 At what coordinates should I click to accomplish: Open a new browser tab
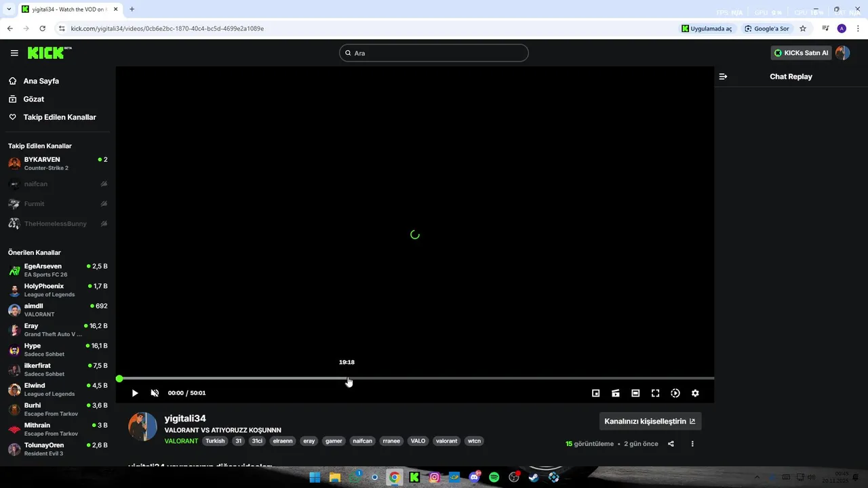click(x=132, y=9)
